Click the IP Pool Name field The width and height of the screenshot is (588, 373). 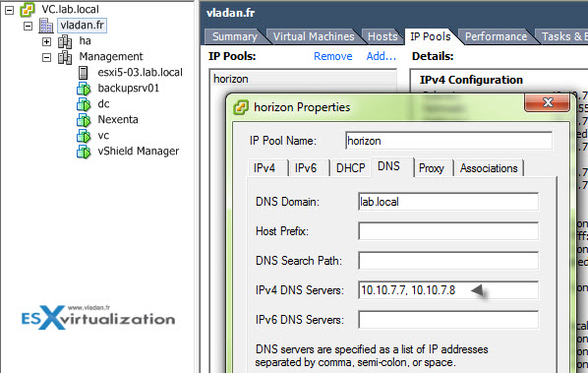point(448,141)
